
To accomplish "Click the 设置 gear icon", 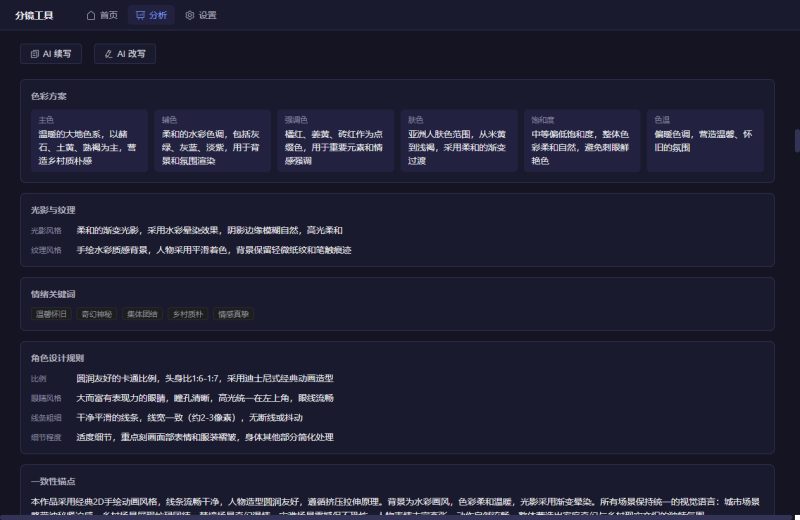I will coord(190,16).
